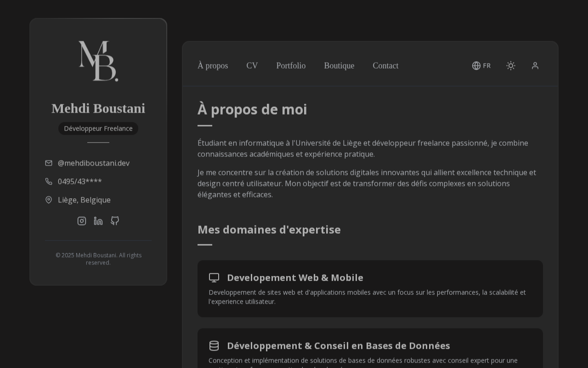
Task: Toggle light theme with sun icon
Action: pos(511,66)
